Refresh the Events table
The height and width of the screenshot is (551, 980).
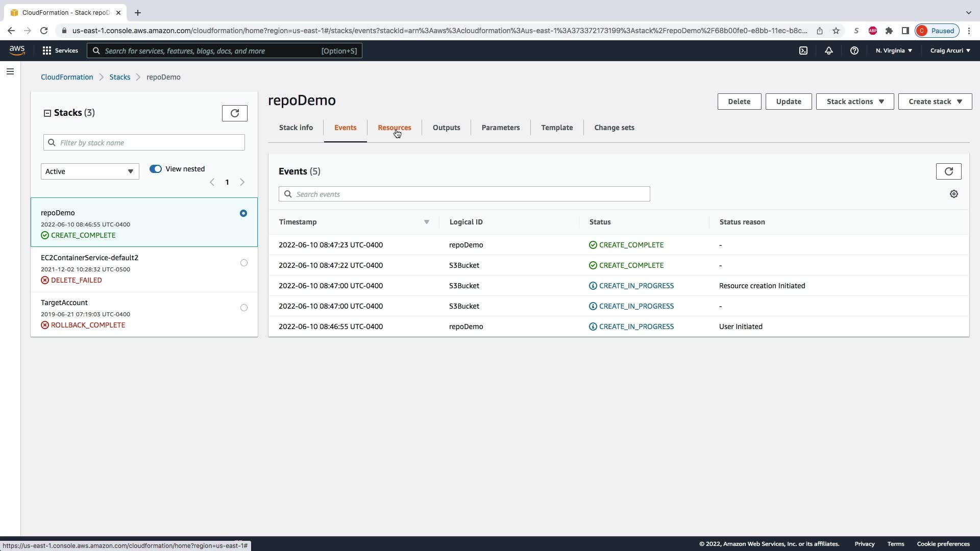pyautogui.click(x=948, y=171)
